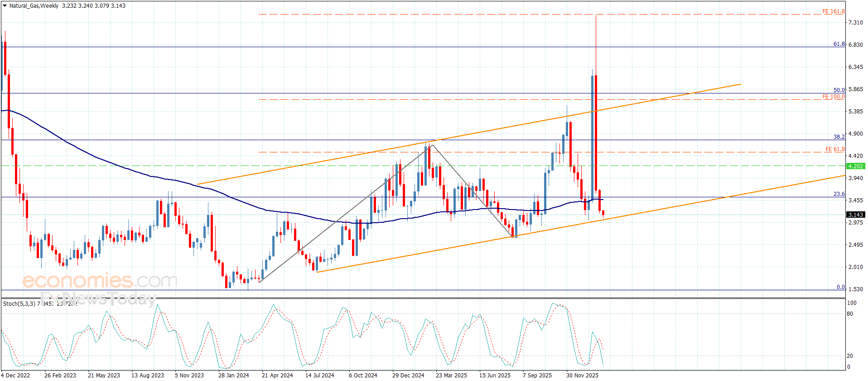The width and height of the screenshot is (868, 381).
Task: Click the 38.2 Fibonacci retracement label
Action: [x=839, y=137]
